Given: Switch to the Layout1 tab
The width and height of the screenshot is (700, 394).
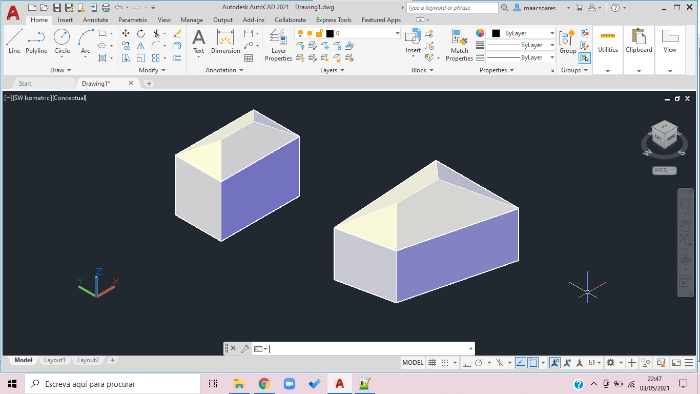Looking at the screenshot, I should pyautogui.click(x=54, y=360).
